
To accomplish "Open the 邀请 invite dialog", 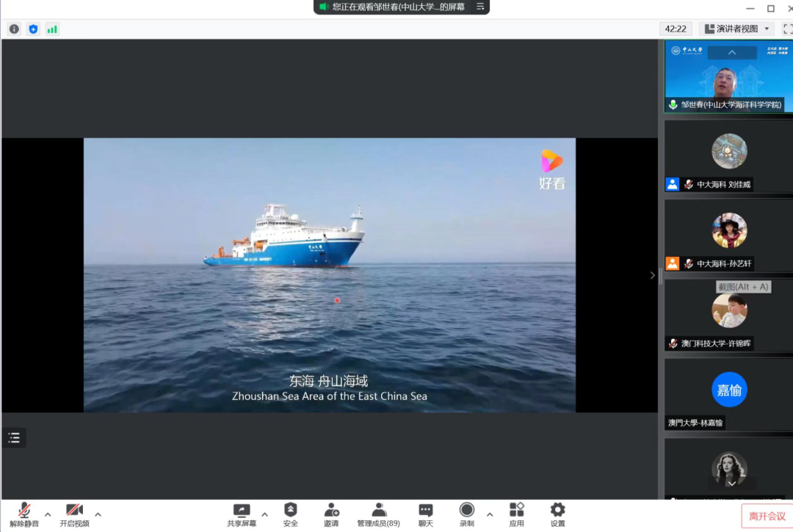I will tap(331, 514).
